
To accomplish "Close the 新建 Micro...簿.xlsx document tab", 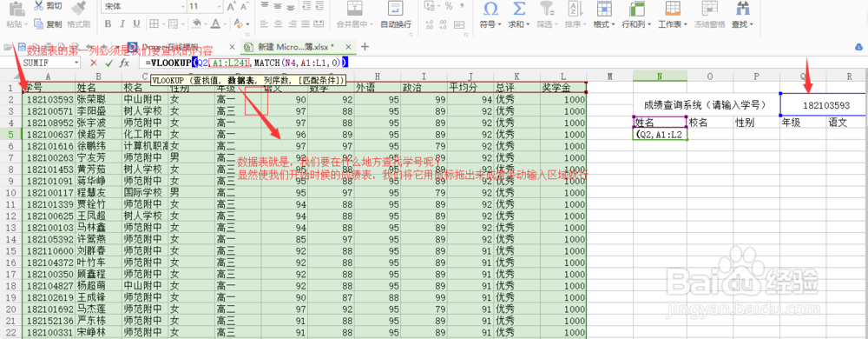I will [348, 47].
